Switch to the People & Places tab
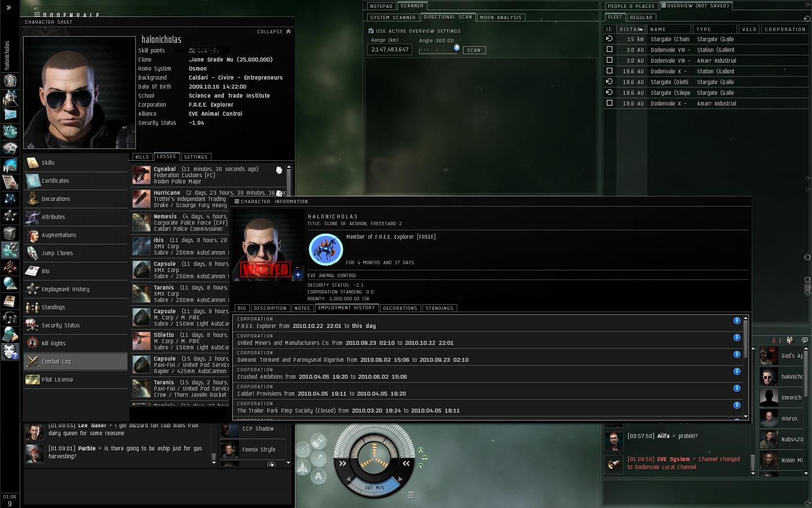The image size is (812, 508). pos(631,6)
